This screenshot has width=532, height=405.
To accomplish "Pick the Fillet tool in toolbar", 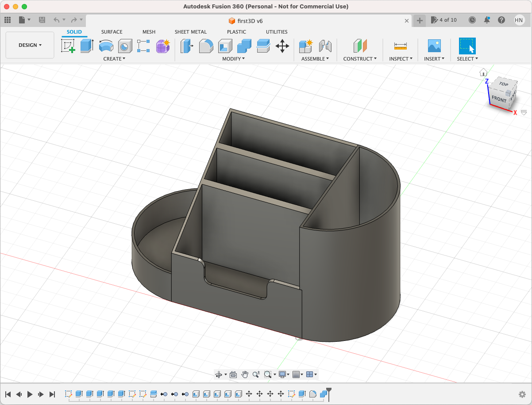I will pyautogui.click(x=206, y=46).
